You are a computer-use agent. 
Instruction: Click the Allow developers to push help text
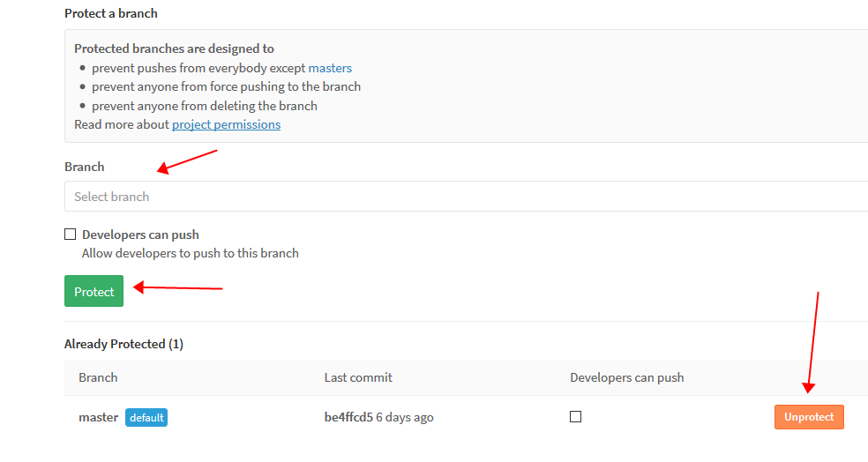point(190,253)
